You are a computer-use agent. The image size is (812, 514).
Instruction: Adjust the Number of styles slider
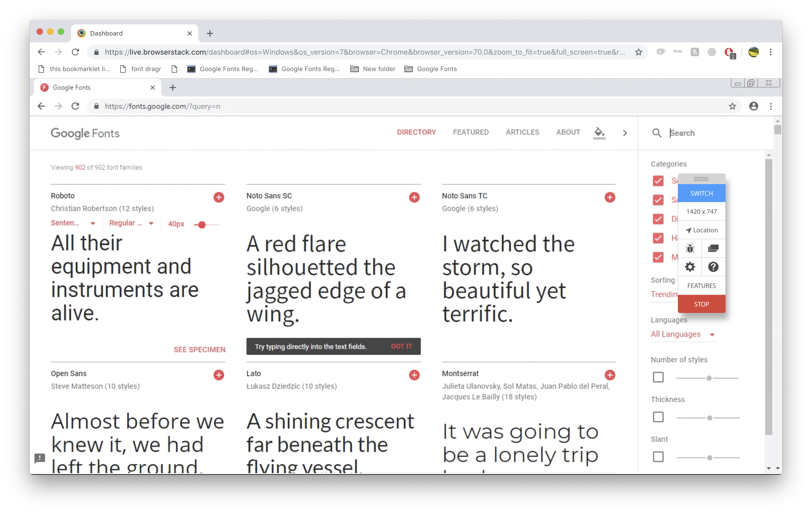click(x=709, y=378)
